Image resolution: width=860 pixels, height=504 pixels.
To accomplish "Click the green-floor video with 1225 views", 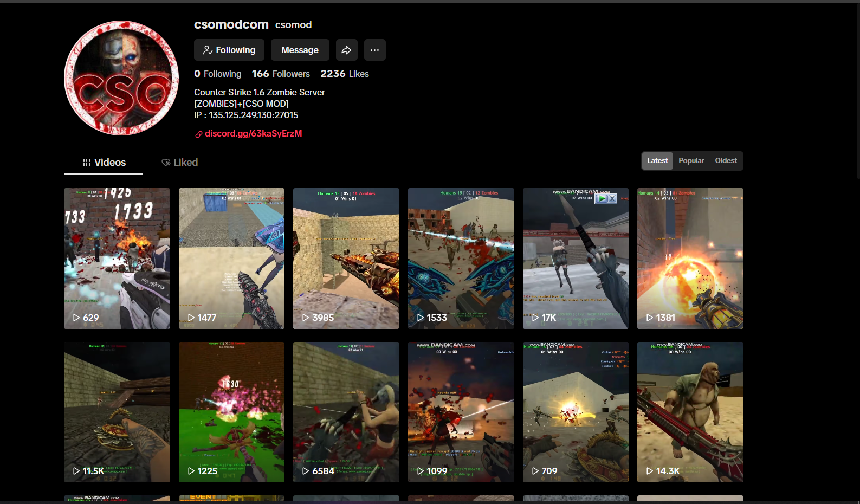I will tap(231, 412).
